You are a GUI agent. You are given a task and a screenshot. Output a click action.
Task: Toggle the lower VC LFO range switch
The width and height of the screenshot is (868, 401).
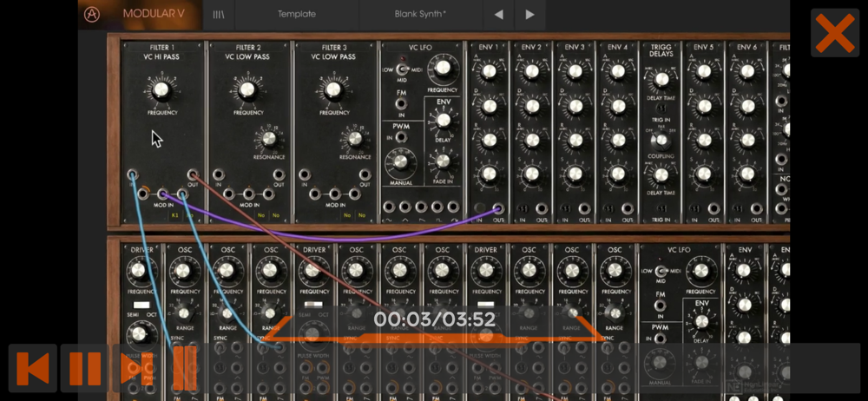coord(660,271)
